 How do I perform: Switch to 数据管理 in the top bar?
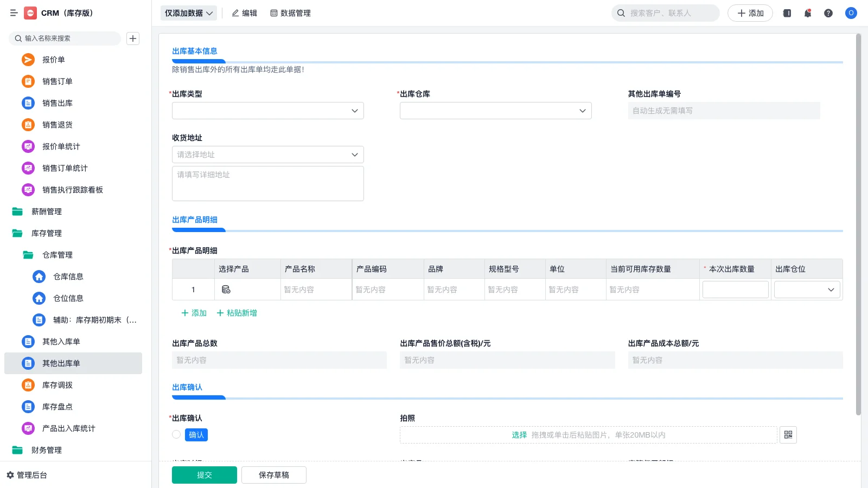click(x=291, y=13)
